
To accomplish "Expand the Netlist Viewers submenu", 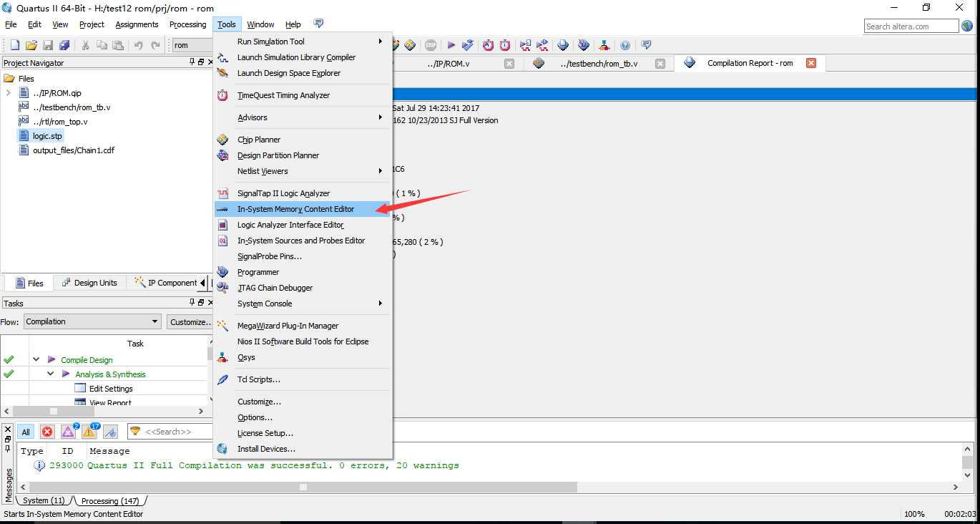I will pyautogui.click(x=303, y=171).
